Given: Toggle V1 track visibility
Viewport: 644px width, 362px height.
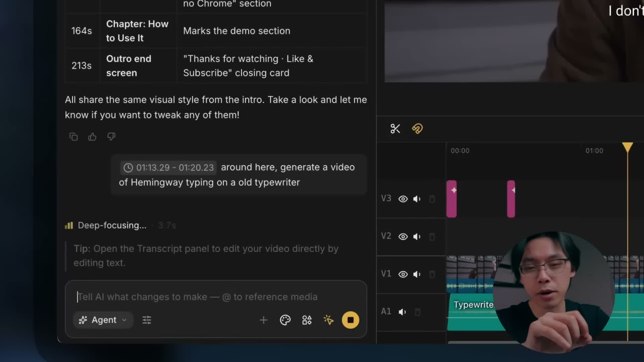Looking at the screenshot, I should tap(403, 275).
